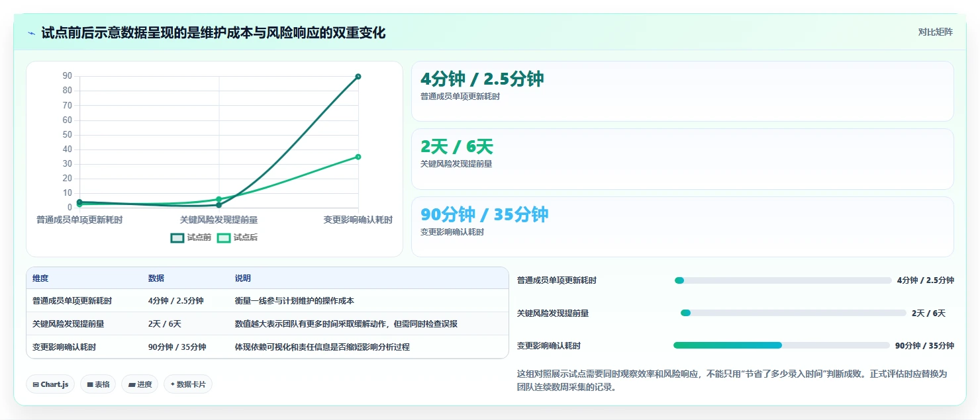Click card caption 普通成员单项更新耗时
Screen dimensions: 980x420
pyautogui.click(x=460, y=97)
